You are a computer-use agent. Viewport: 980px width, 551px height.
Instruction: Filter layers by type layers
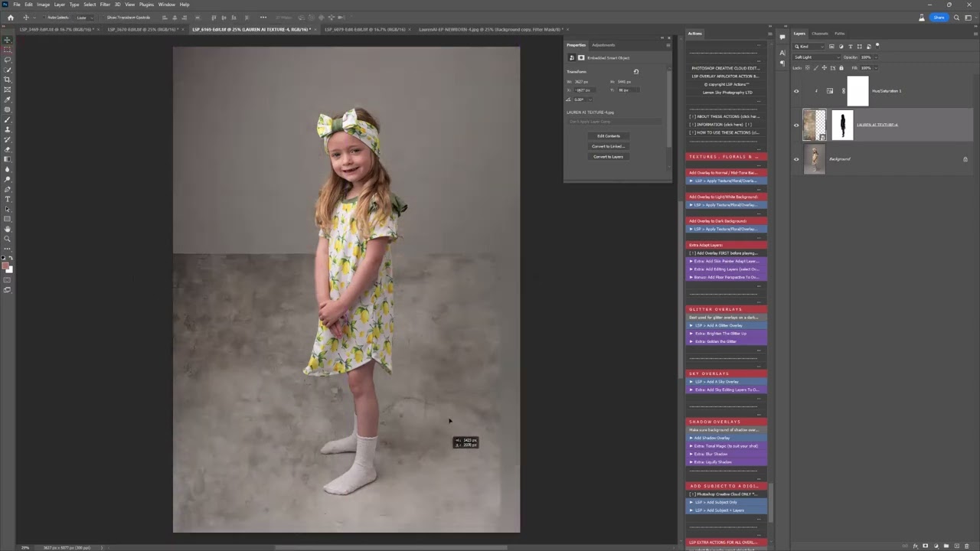pyautogui.click(x=850, y=46)
